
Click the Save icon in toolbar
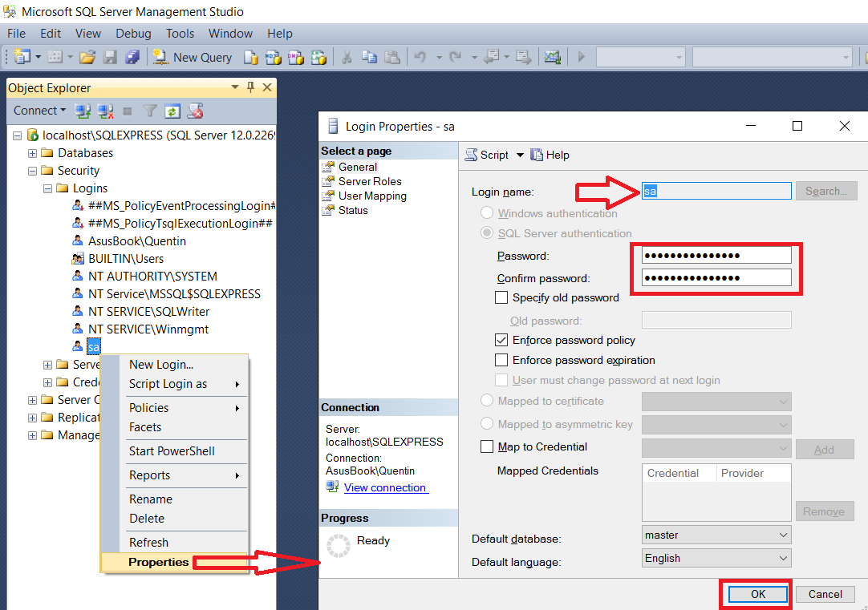click(110, 57)
